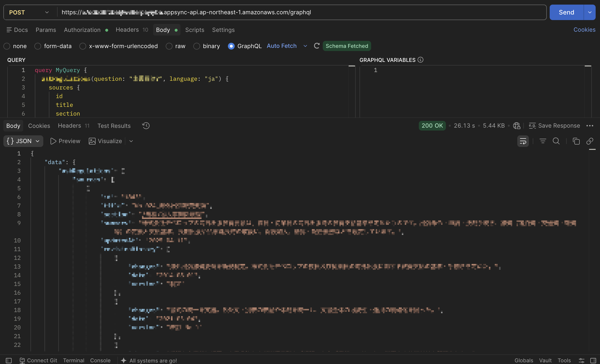The height and width of the screenshot is (364, 600).
Task: Open the response history icon
Action: pyautogui.click(x=146, y=125)
